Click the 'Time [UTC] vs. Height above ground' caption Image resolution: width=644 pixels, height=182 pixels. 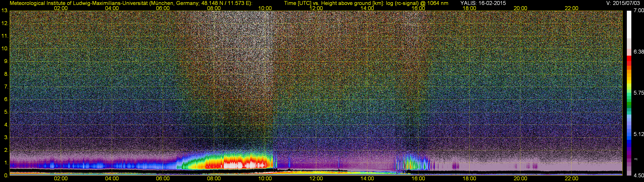[x=366, y=3]
